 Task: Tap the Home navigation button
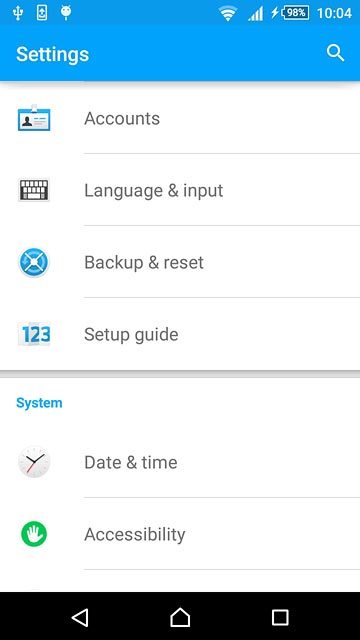pyautogui.click(x=180, y=617)
